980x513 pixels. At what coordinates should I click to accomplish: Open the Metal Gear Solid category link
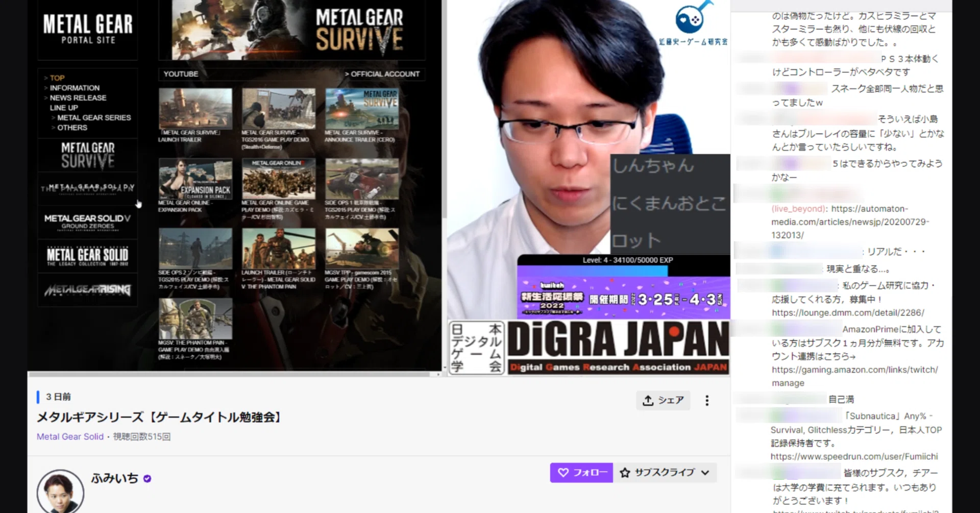(x=70, y=436)
